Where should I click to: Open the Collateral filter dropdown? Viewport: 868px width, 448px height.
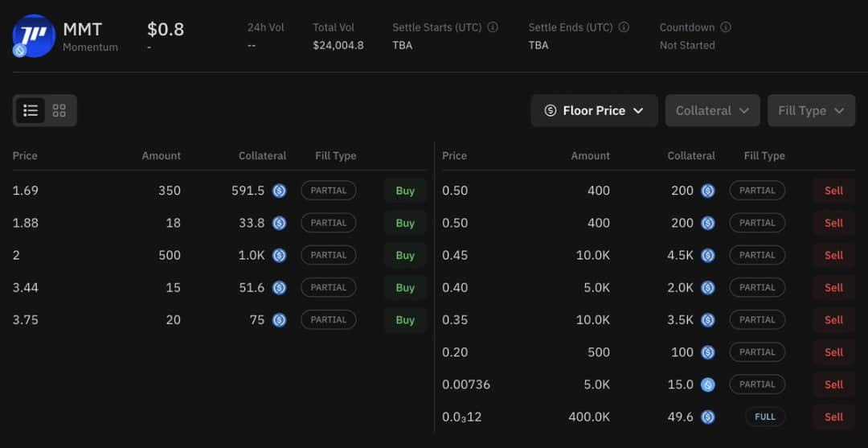[x=712, y=110]
